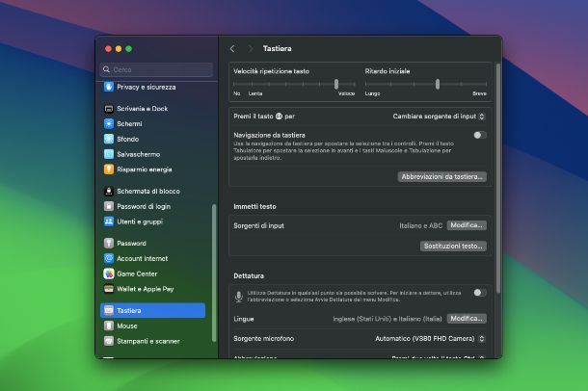Select Utenti e gruppi label
588x391 pixels.
pyautogui.click(x=140, y=222)
